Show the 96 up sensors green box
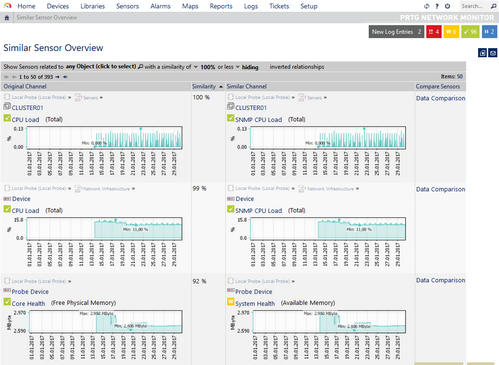Viewport: 499px width, 365px height. (470, 32)
